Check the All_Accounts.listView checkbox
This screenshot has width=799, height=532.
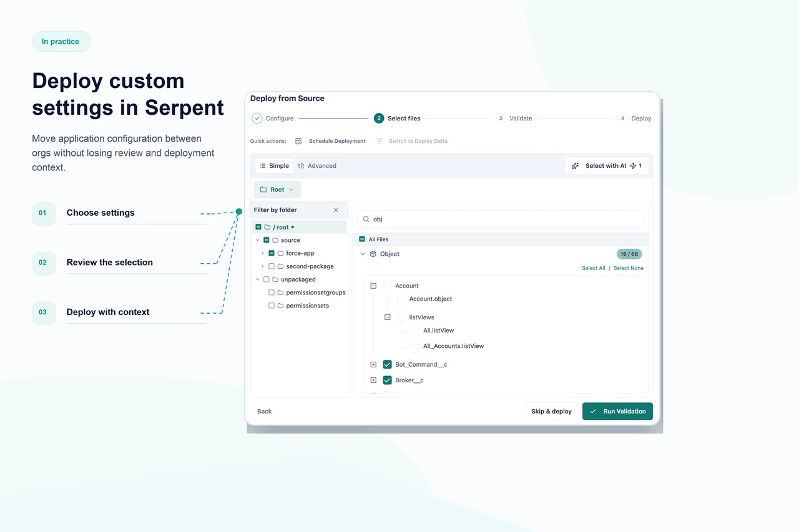click(x=415, y=348)
